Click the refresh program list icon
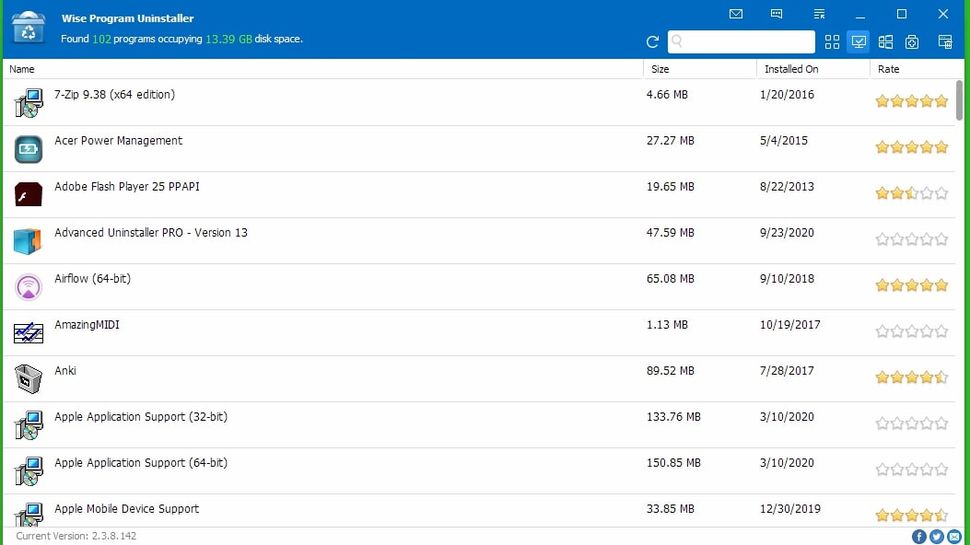The image size is (970, 545). (x=653, y=42)
